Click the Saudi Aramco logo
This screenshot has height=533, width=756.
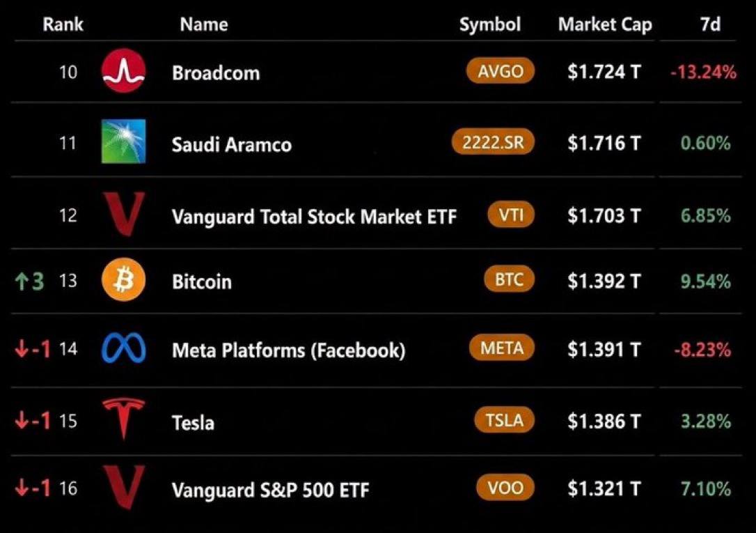tap(123, 141)
